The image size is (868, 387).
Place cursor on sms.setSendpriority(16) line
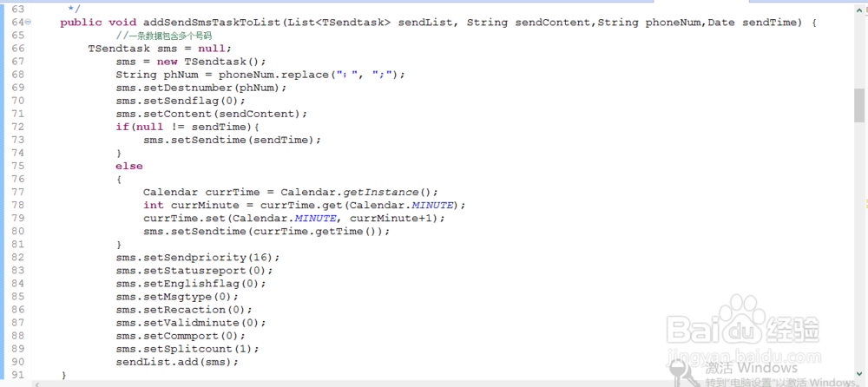(x=198, y=258)
